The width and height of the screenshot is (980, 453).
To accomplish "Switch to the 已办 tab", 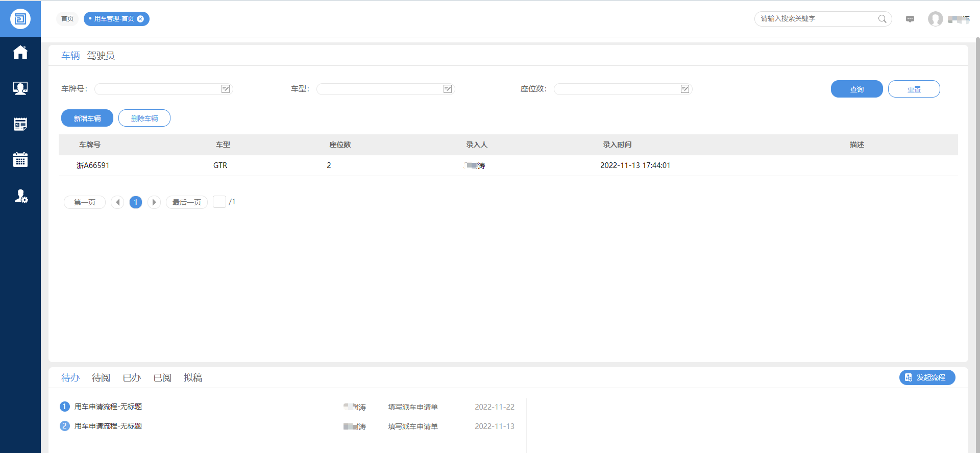I will tap(132, 378).
